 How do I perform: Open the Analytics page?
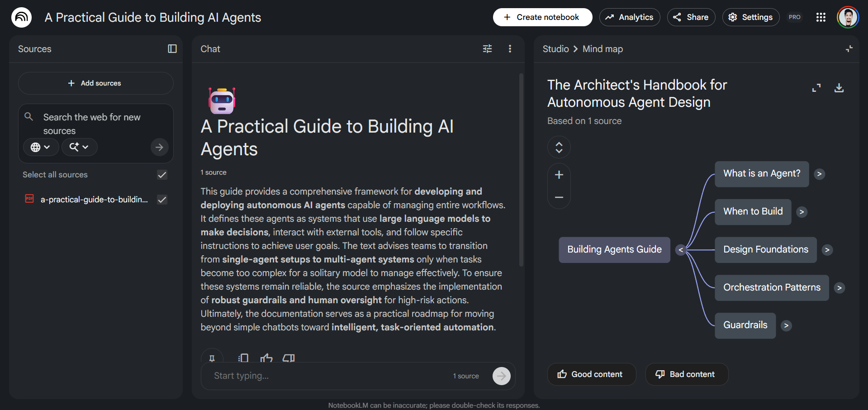[x=630, y=17]
